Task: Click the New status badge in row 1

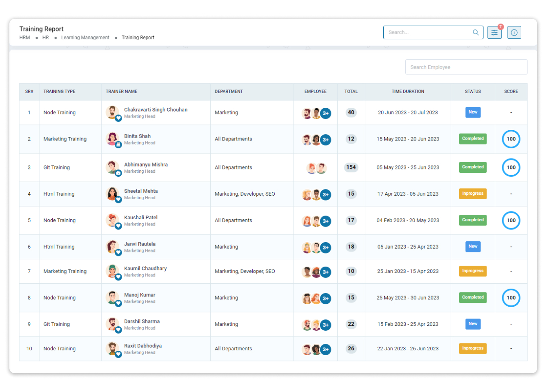Action: [x=473, y=112]
